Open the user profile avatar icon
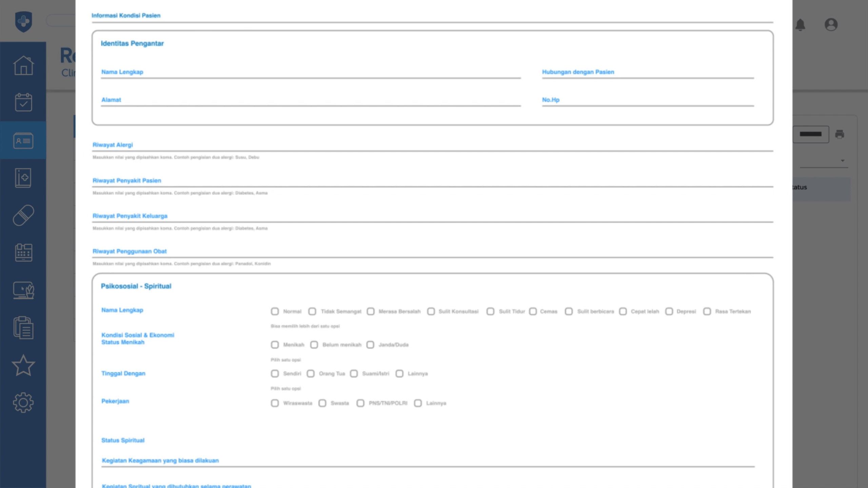 pos(831,25)
